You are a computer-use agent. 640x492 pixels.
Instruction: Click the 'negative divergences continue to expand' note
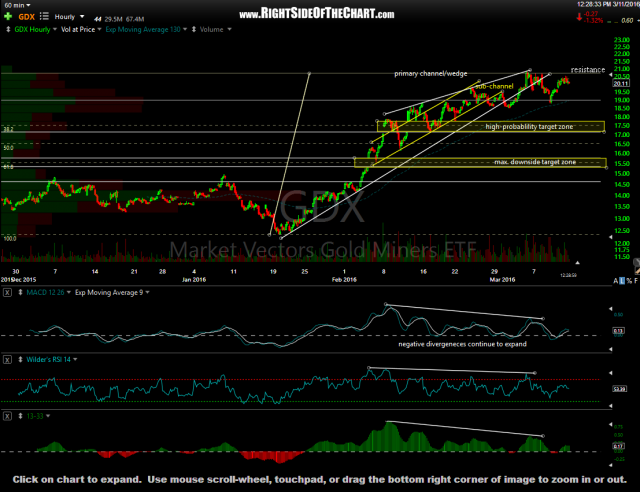coord(462,344)
